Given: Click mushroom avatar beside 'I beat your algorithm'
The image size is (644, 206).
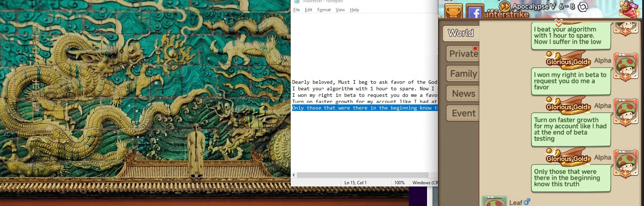Looking at the screenshot, I should pos(625,28).
